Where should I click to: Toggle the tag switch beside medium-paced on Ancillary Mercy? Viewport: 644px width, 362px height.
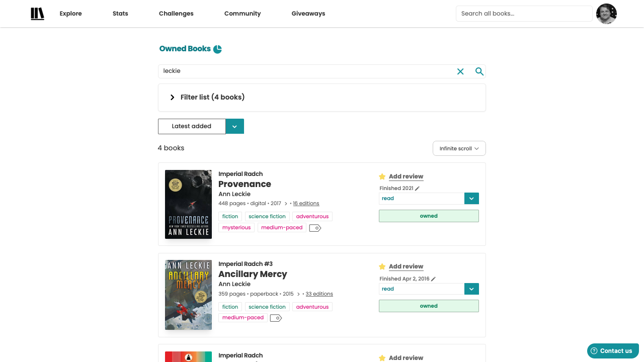point(276,318)
